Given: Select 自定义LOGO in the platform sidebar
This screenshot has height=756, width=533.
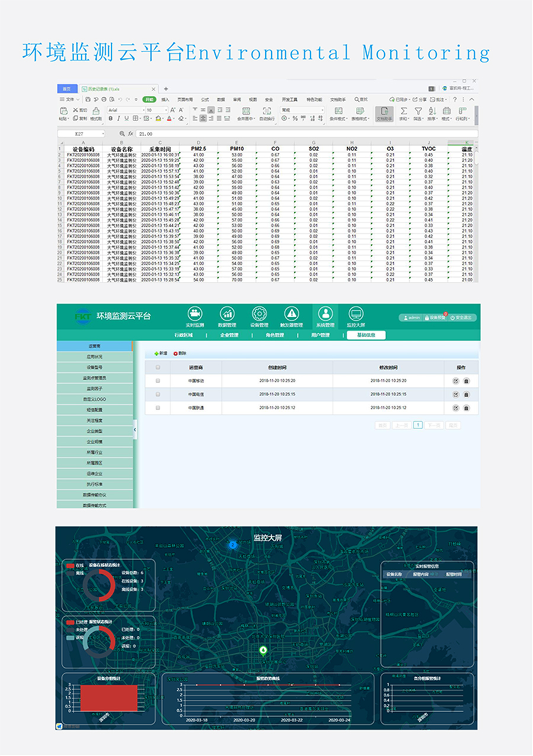Looking at the screenshot, I should 95,399.
